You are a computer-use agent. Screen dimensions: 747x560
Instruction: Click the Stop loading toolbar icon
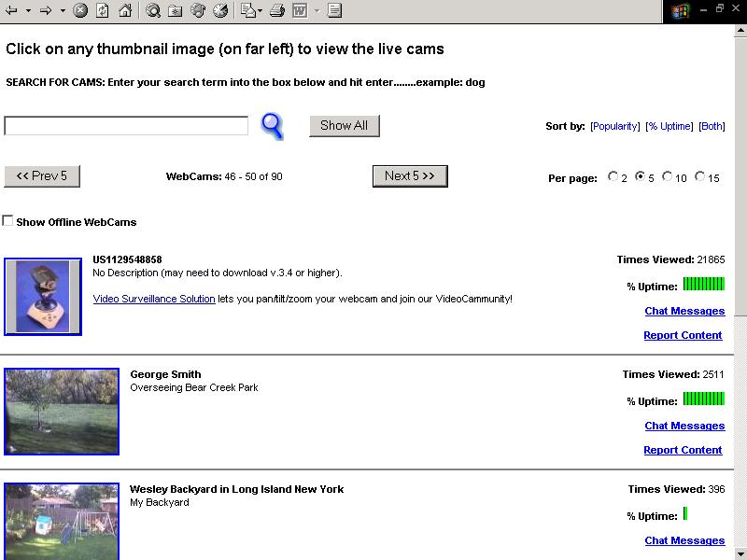(80, 11)
